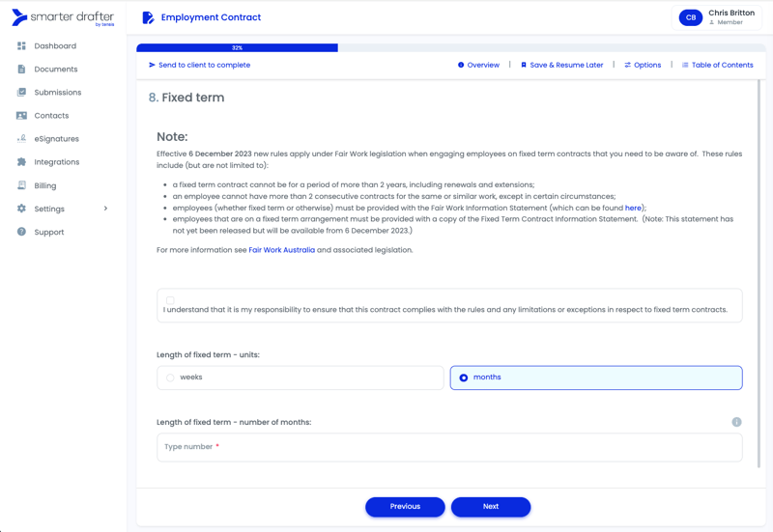
Task: Click the info icon beside number of months
Action: coord(736,422)
